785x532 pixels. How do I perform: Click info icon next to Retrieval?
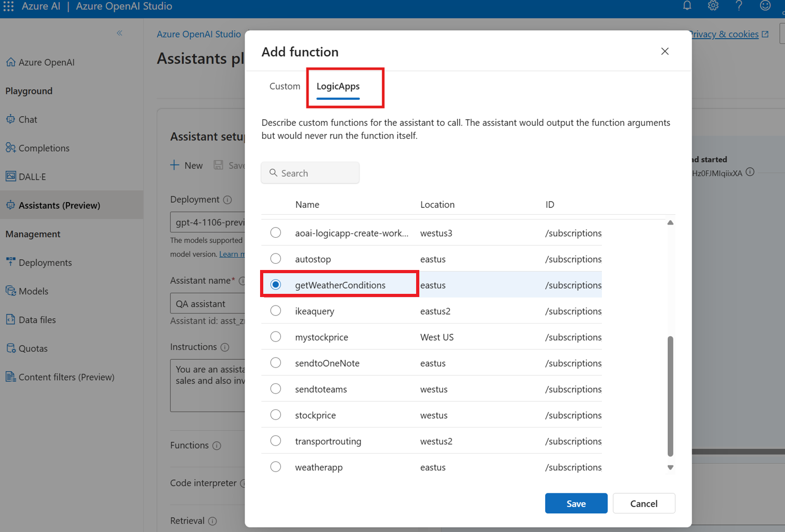tap(212, 521)
